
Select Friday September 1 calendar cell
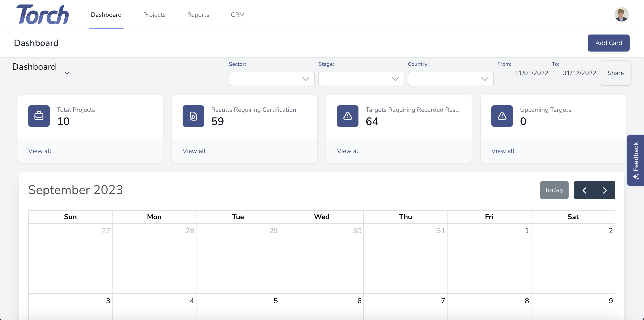pos(489,258)
